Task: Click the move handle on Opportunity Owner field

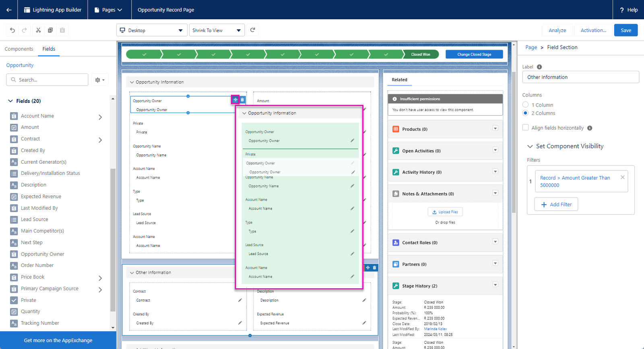Action: [x=235, y=100]
